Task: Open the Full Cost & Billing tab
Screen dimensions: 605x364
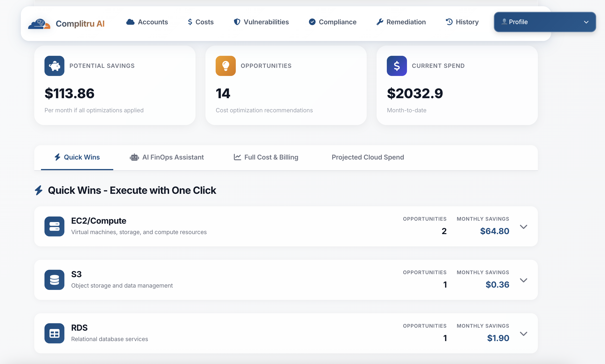Action: pos(266,157)
